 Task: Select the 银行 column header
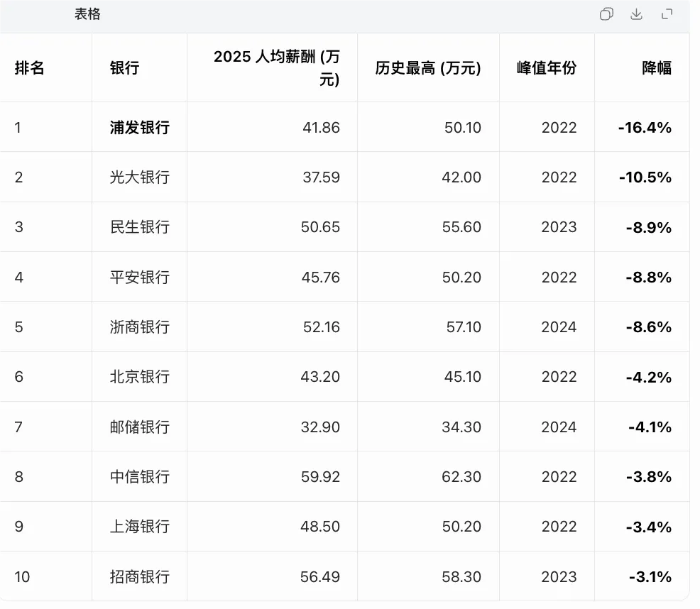tap(124, 68)
